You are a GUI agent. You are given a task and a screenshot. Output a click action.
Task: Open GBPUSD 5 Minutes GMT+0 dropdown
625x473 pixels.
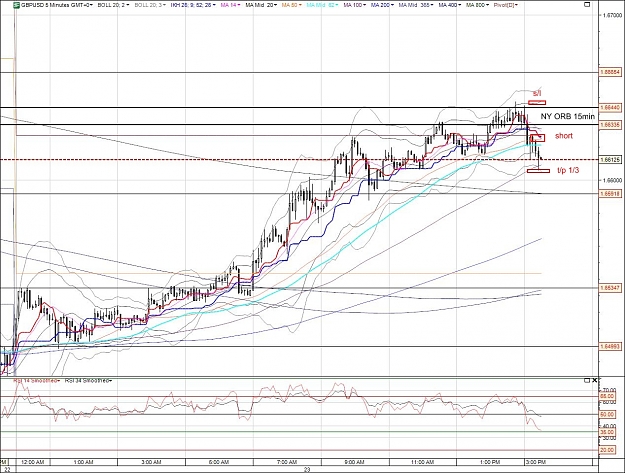click(57, 5)
